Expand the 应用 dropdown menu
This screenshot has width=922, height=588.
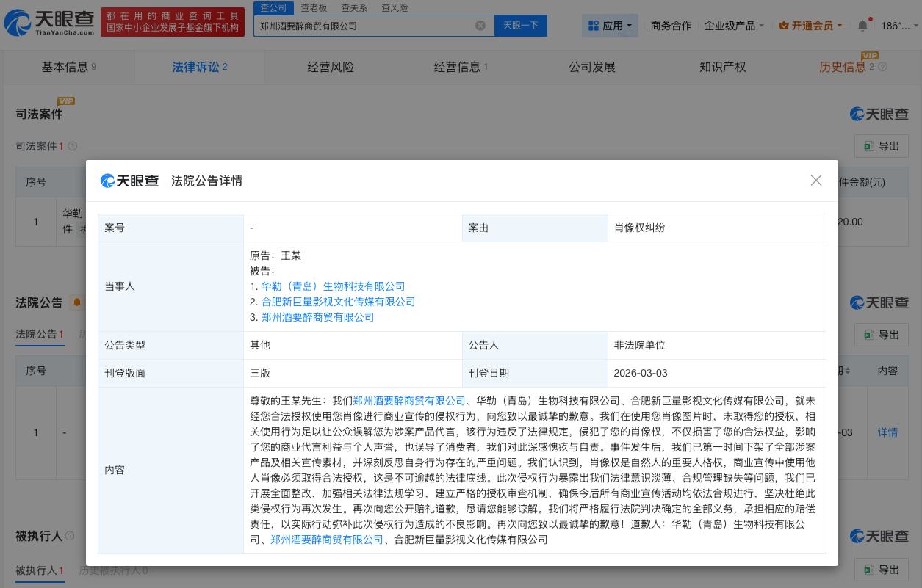(x=610, y=25)
